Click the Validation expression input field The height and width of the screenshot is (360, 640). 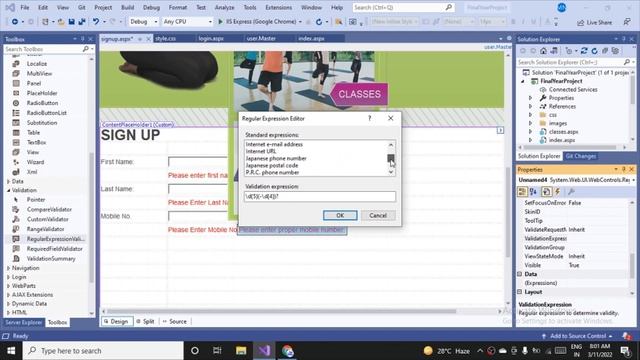pos(320,196)
